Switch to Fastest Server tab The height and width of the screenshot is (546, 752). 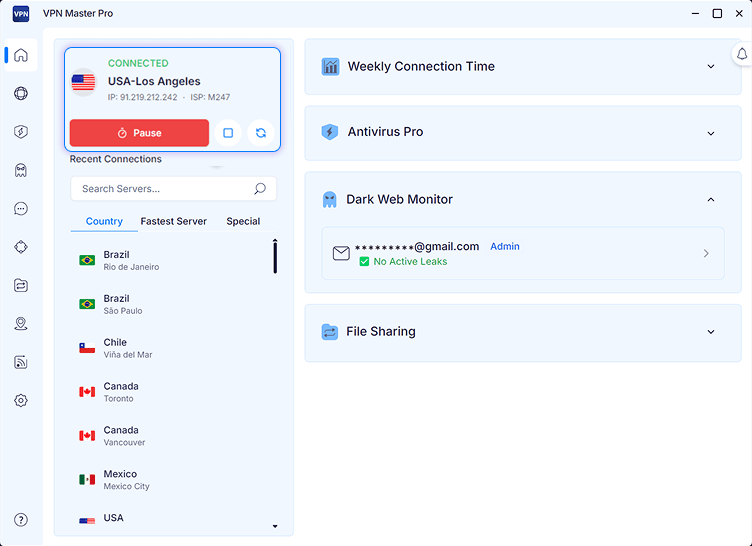point(174,221)
